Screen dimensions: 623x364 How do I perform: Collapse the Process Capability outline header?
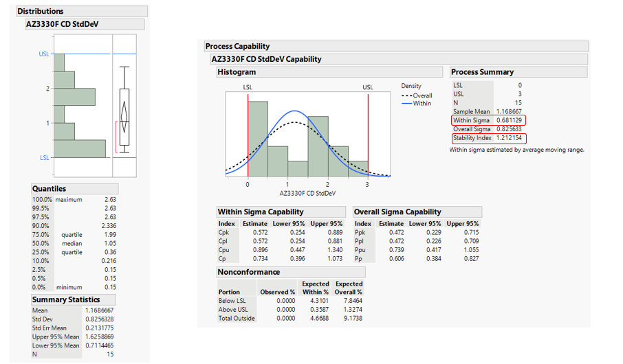[x=237, y=47]
